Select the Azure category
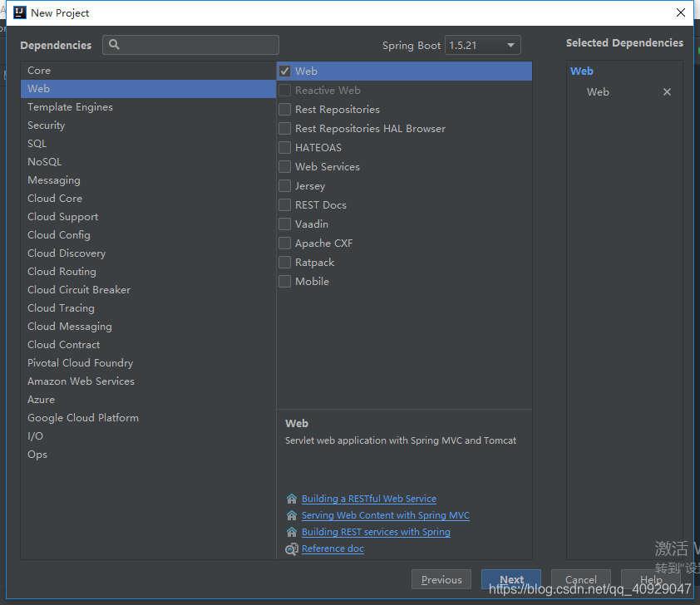Screen dimensions: 700x605 pos(148,400)
